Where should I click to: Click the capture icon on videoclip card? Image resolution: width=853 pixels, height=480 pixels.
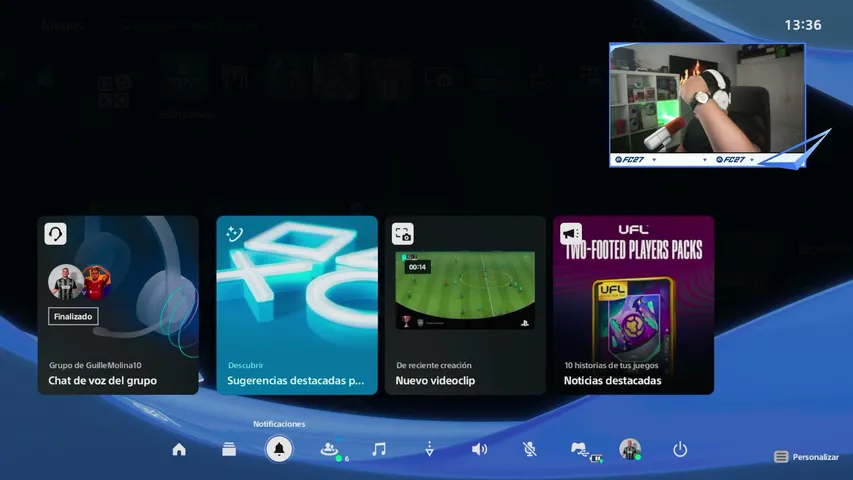tap(403, 234)
